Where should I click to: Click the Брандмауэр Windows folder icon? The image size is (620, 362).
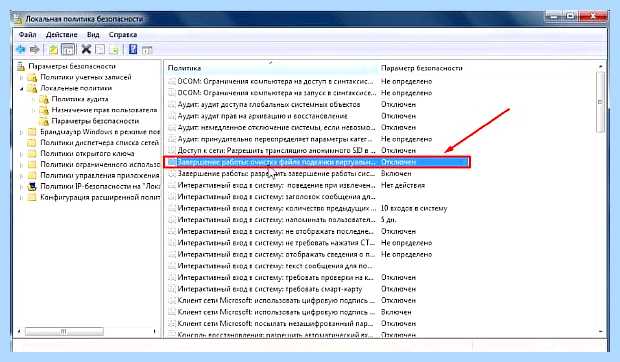tap(32, 132)
